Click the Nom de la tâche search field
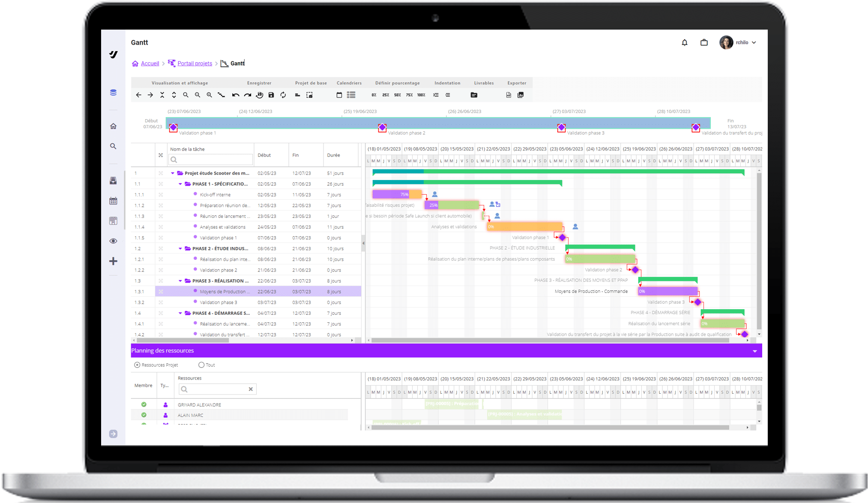868x503 pixels. coord(211,160)
